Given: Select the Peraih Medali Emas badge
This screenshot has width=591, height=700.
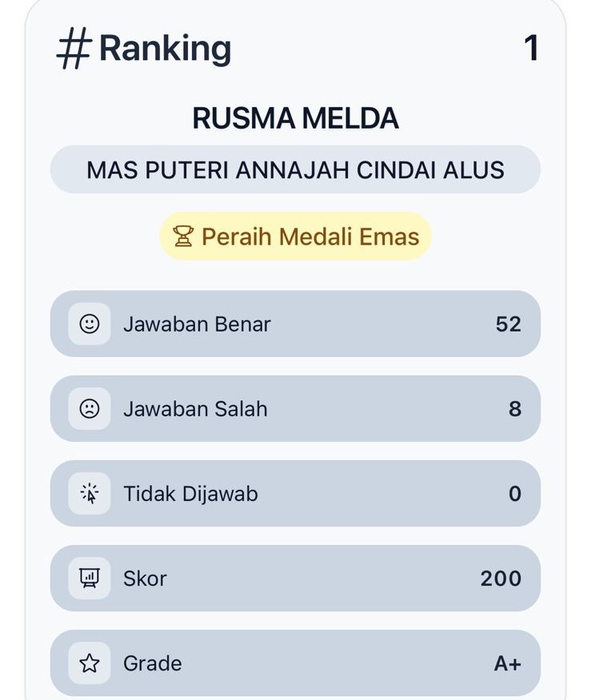Looking at the screenshot, I should coord(295,237).
